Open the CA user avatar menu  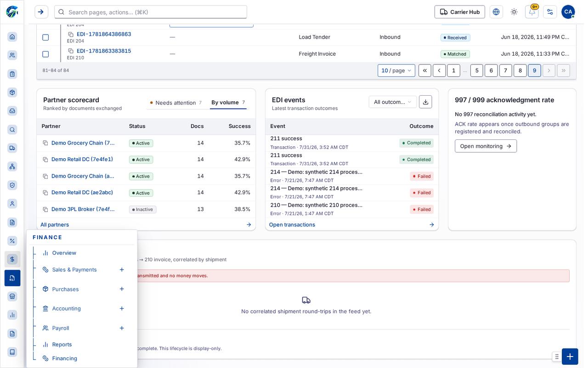568,12
